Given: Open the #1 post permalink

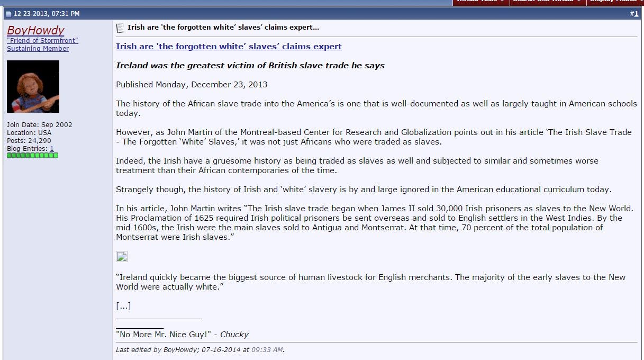Looking at the screenshot, I should point(636,14).
